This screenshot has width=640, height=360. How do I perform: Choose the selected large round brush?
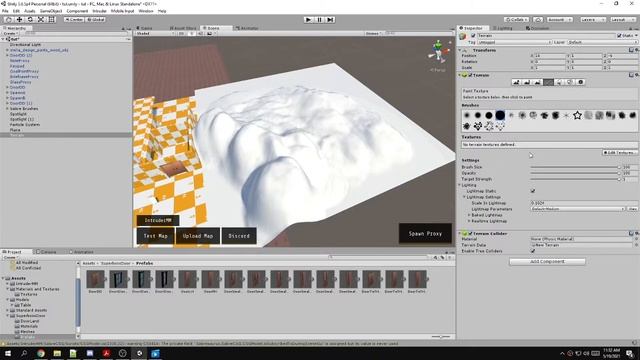coord(500,116)
